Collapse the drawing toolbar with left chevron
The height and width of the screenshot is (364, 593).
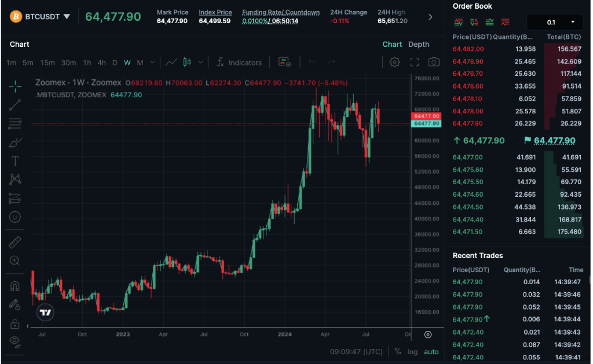28,326
